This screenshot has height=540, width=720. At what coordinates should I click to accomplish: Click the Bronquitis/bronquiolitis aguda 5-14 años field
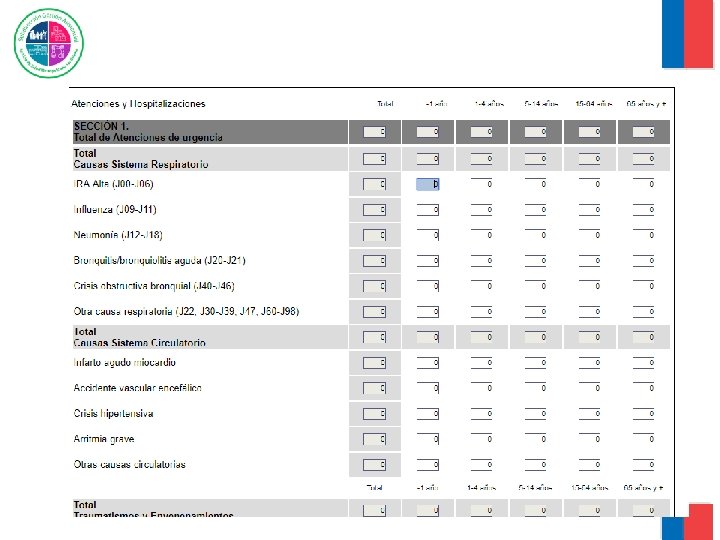click(x=536, y=260)
